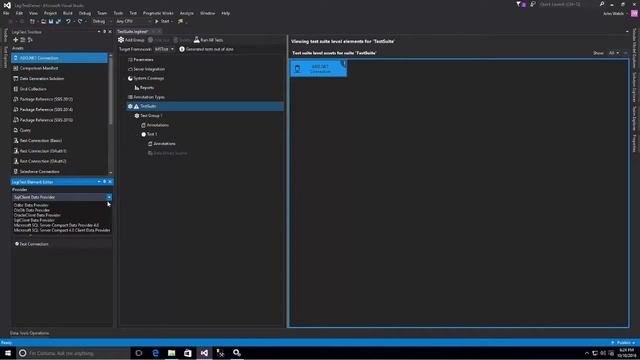Click the Salesforce Connection asset icon
This screenshot has width=640, height=360.
(x=16, y=171)
